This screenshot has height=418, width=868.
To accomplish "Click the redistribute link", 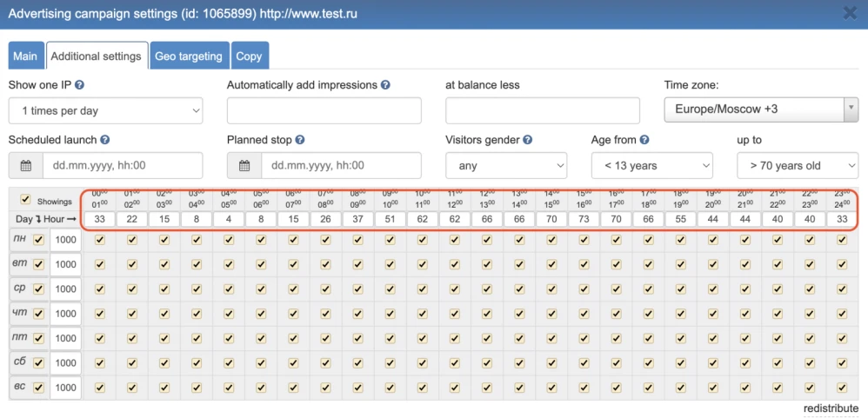I will (831, 408).
